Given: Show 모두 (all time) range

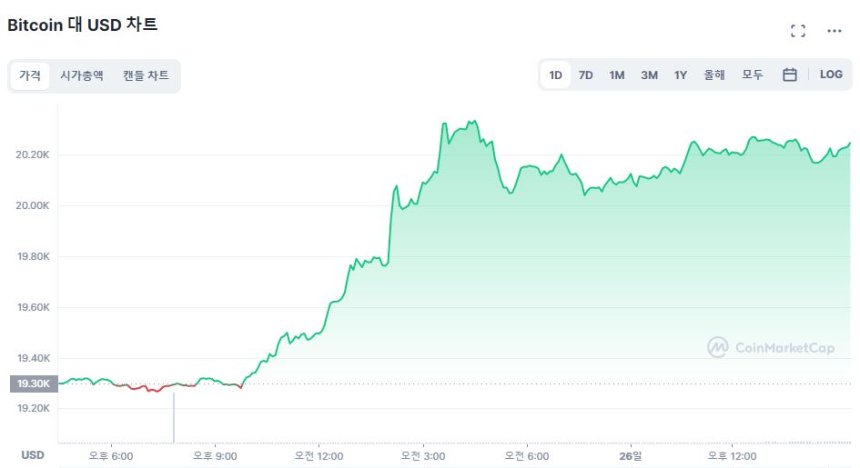Looking at the screenshot, I should point(752,75).
